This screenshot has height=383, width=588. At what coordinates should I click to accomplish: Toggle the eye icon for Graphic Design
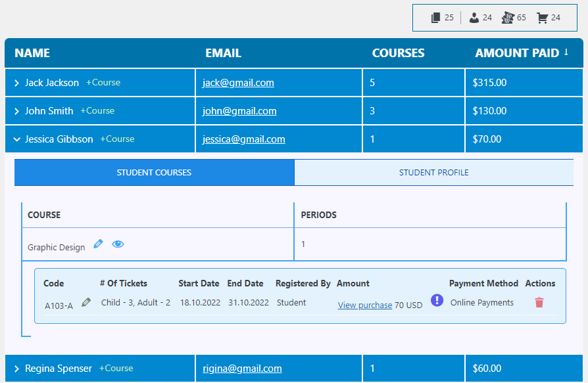coord(118,244)
